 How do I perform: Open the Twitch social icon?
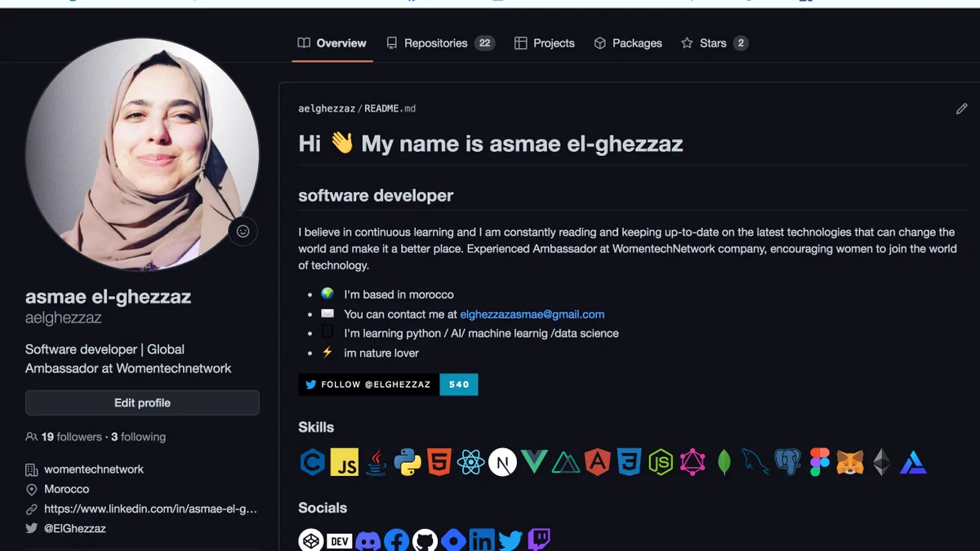[x=539, y=540]
